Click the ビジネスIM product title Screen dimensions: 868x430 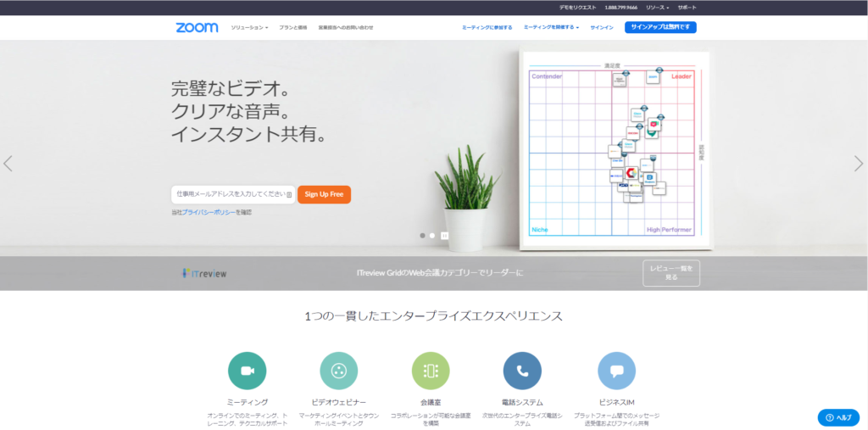[x=617, y=402]
